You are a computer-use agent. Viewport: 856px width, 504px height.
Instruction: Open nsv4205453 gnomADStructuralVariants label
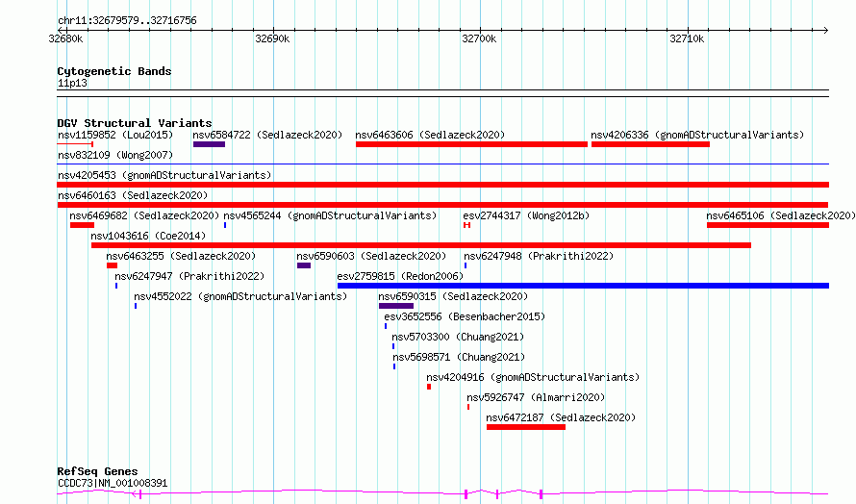coord(164,175)
